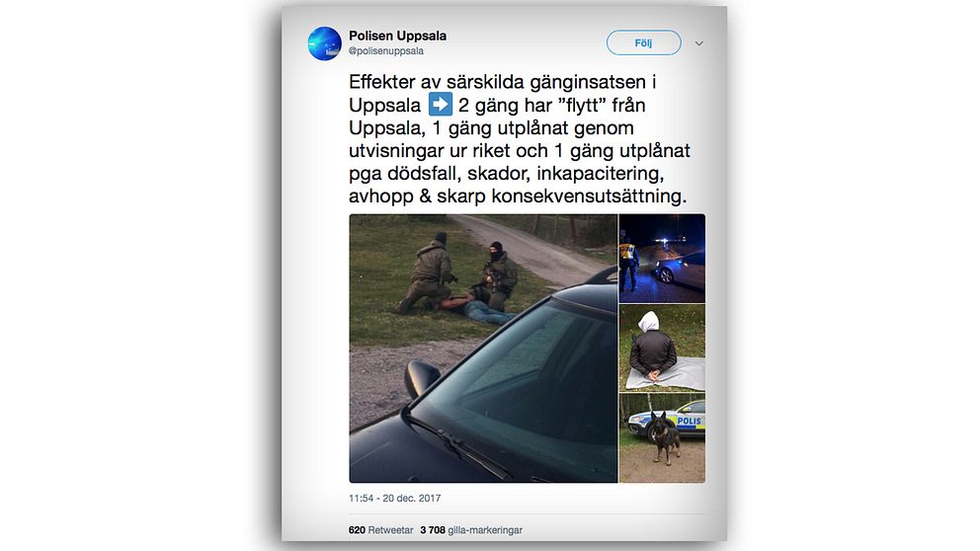Screen dimensions: 980x551
Task: View the 620 Retweetar list
Action: [x=380, y=529]
